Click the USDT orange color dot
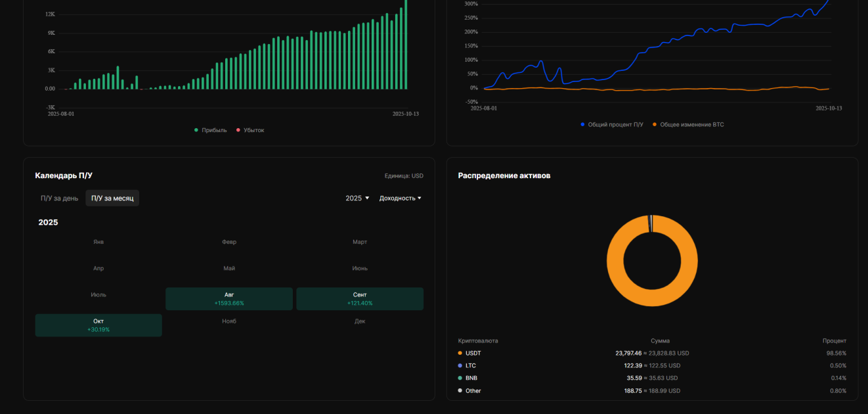Screen dimensions: 868x414 460,353
